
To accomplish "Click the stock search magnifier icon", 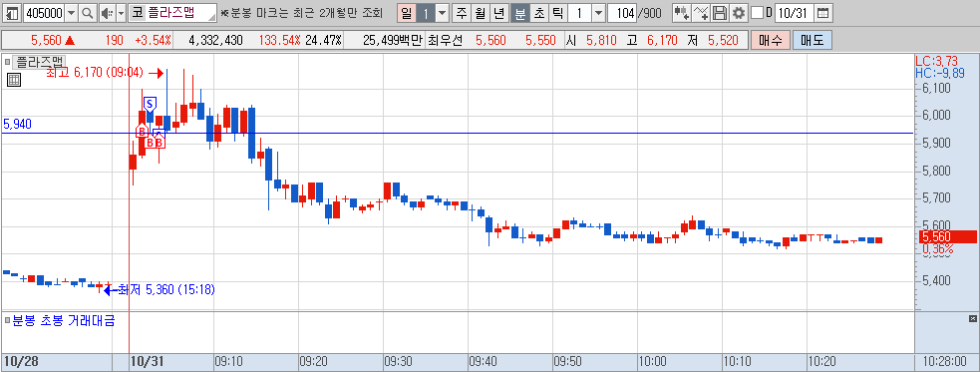I will pos(88,13).
